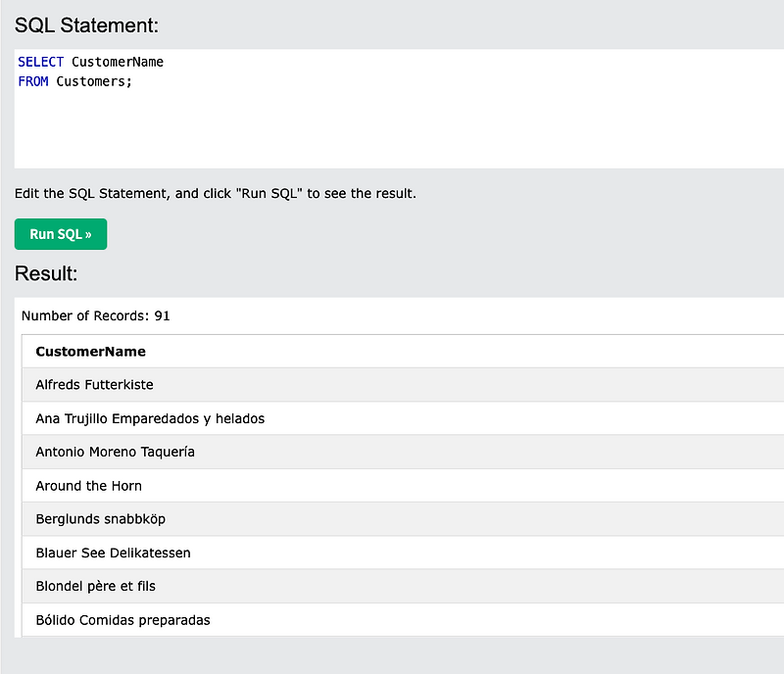Click the Number of Records: 91 text
The height and width of the screenshot is (674, 784).
click(95, 315)
